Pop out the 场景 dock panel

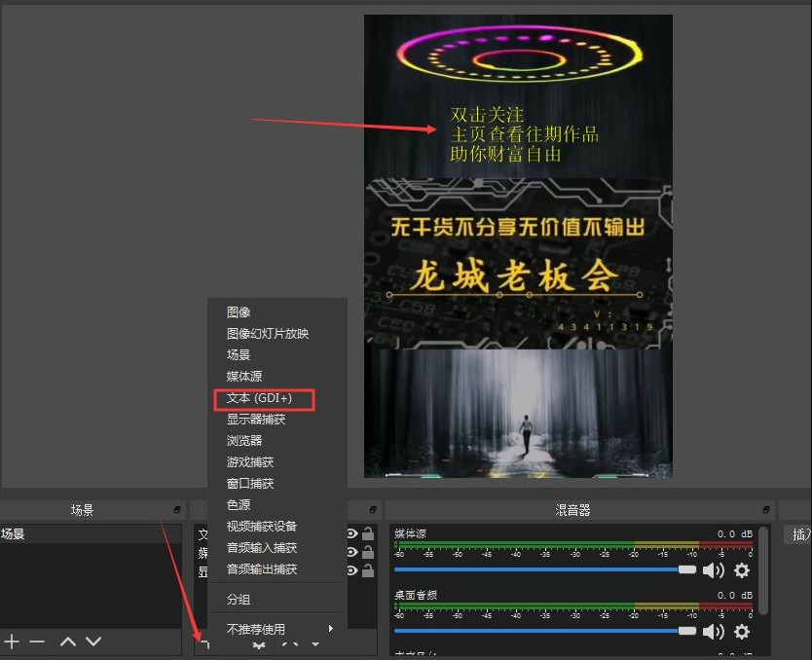point(177,510)
